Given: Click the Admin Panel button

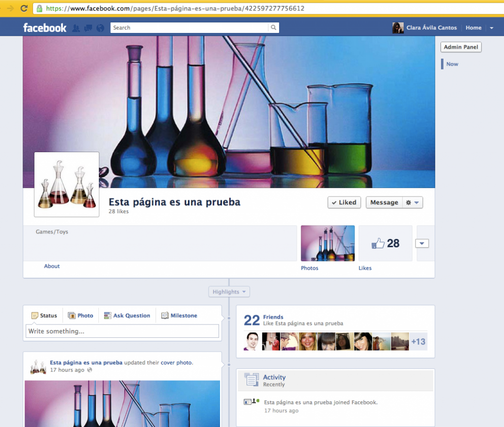Looking at the screenshot, I should [461, 47].
